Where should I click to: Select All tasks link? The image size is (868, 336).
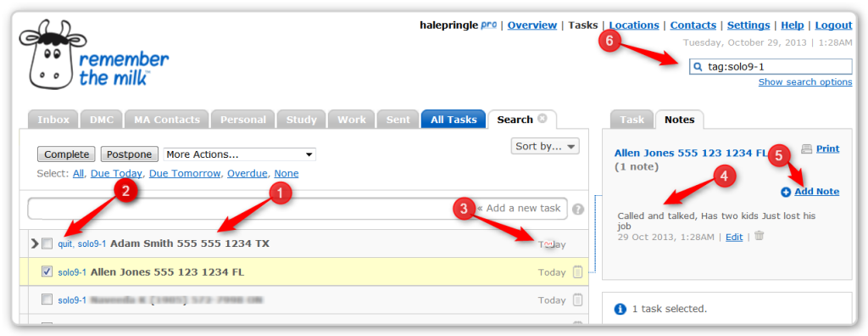[x=78, y=173]
